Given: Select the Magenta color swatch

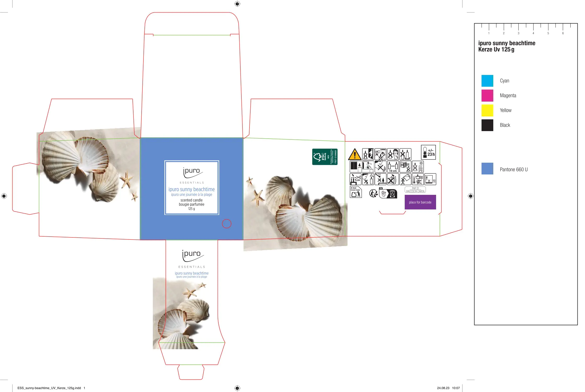Looking at the screenshot, I should (x=487, y=96).
